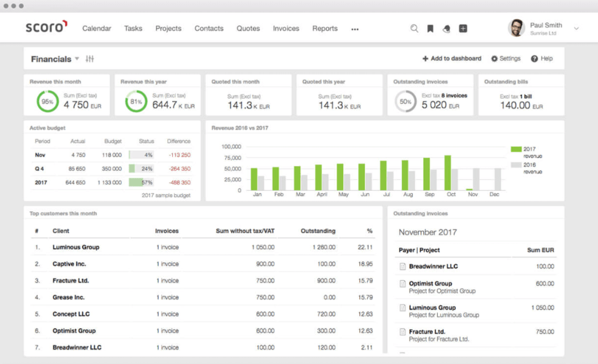This screenshot has height=364, width=598.
Task: Open dashboard Settings via gear icon
Action: [x=496, y=58]
